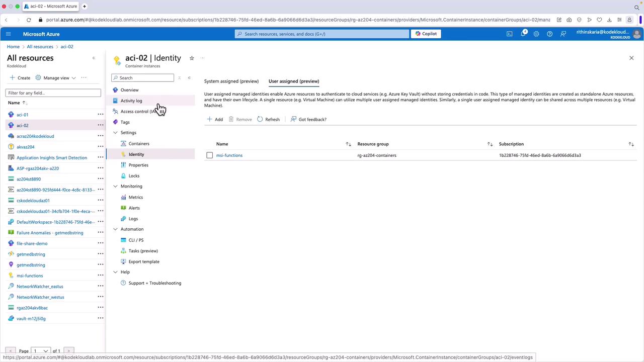
Task: Collapse the Automation section
Action: [115, 229]
